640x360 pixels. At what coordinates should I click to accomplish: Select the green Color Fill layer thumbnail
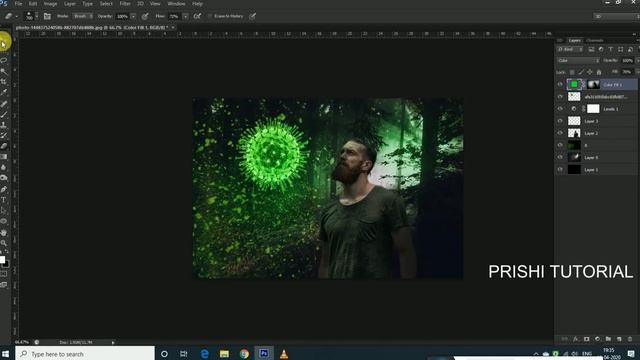[x=574, y=84]
